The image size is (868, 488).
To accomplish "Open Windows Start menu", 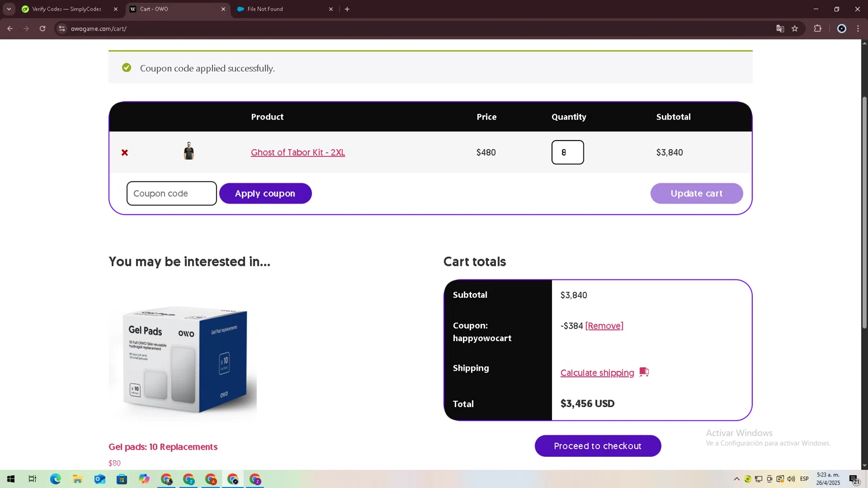I will tap(10, 479).
